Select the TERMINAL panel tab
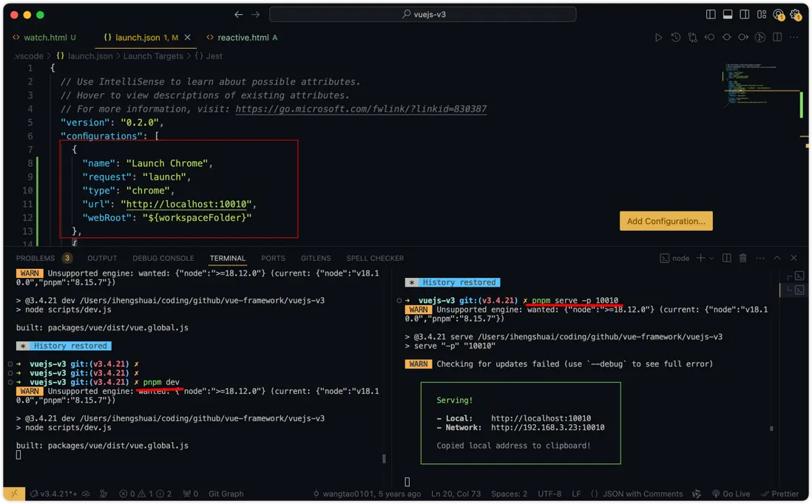 click(x=227, y=258)
